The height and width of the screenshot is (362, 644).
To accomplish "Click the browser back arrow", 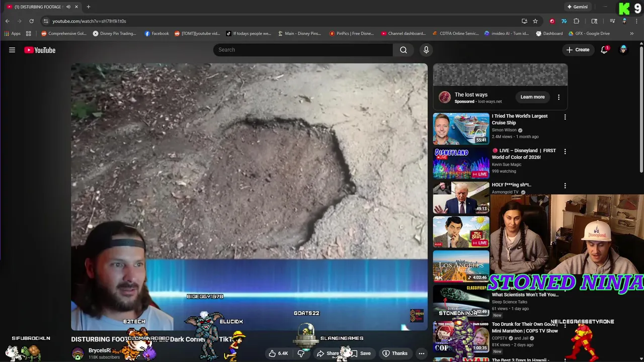I will (8, 21).
